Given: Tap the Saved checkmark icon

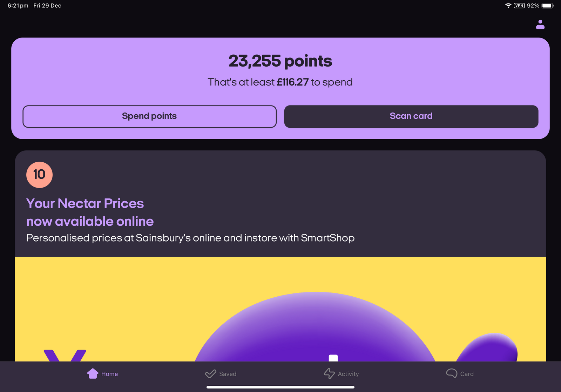Looking at the screenshot, I should pos(210,374).
